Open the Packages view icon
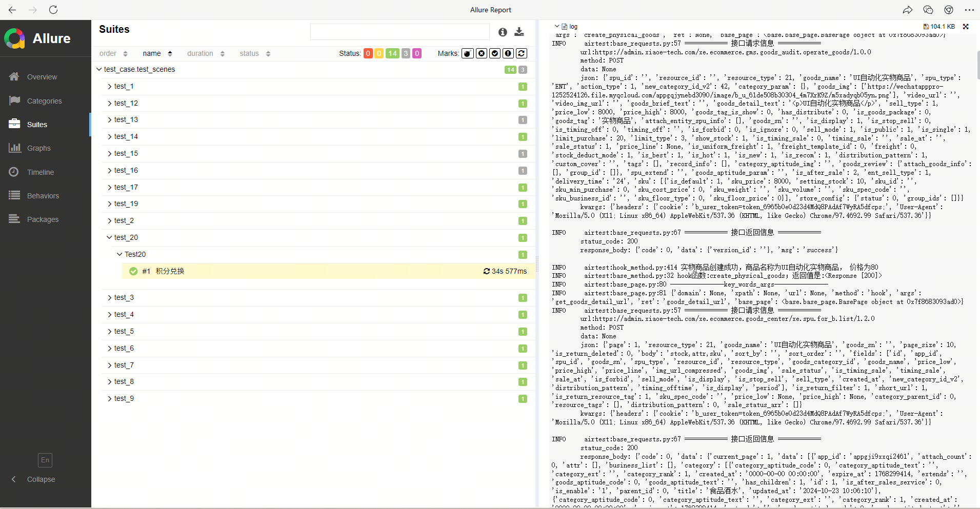 pos(14,219)
